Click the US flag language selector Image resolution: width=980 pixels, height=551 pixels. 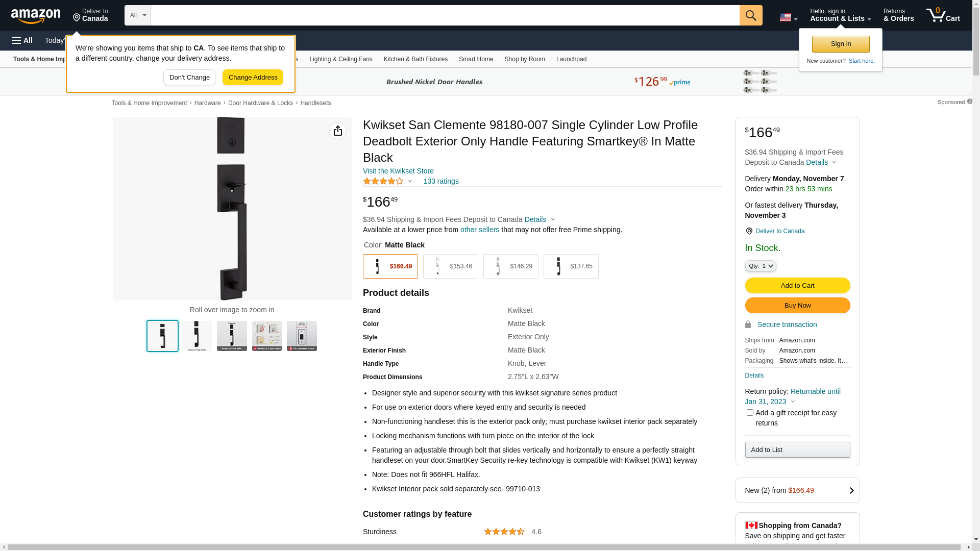pyautogui.click(x=788, y=17)
